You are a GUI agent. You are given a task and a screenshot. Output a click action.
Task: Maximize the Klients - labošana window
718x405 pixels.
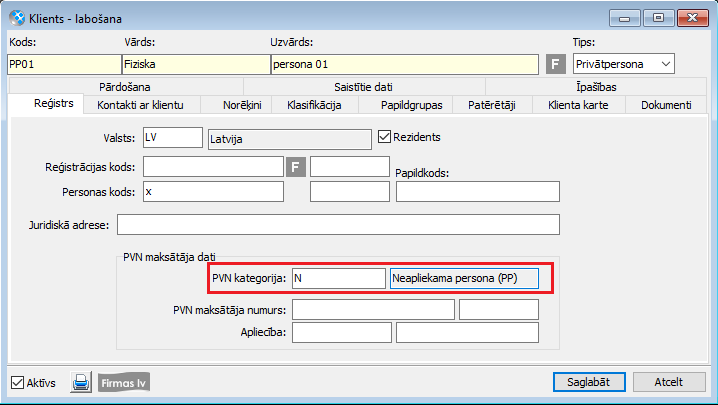[x=658, y=18]
